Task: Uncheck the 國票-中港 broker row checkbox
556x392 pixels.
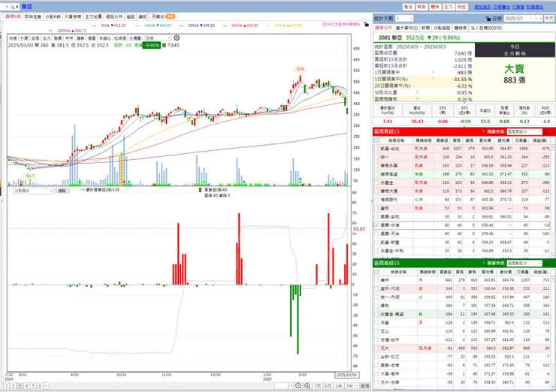Action: 376,225
